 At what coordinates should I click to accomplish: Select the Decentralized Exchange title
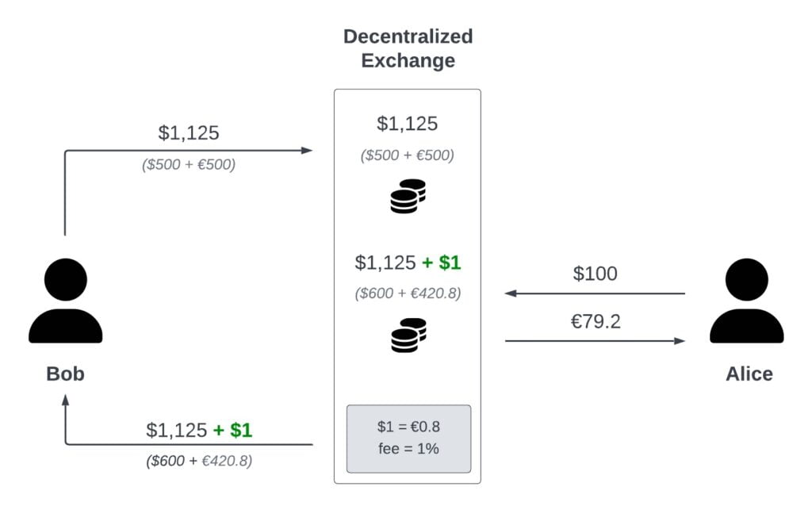408,48
